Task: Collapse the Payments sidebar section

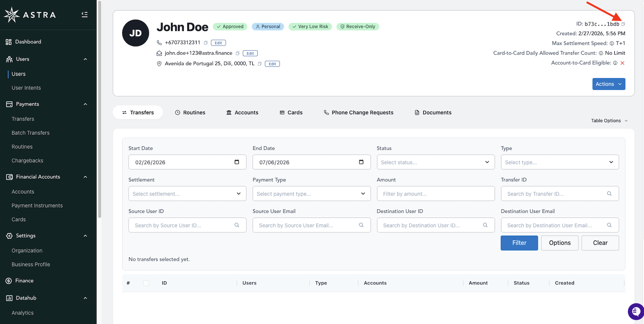Action: pyautogui.click(x=85, y=104)
